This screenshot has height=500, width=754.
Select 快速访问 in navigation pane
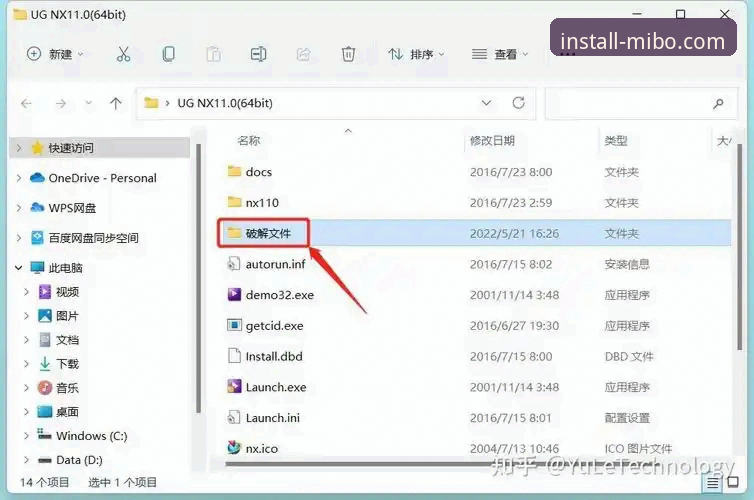click(71, 148)
